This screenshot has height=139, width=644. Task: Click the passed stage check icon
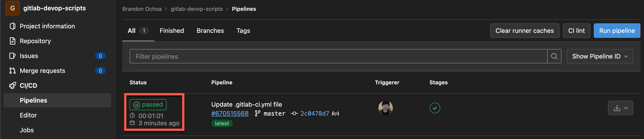pos(434,108)
